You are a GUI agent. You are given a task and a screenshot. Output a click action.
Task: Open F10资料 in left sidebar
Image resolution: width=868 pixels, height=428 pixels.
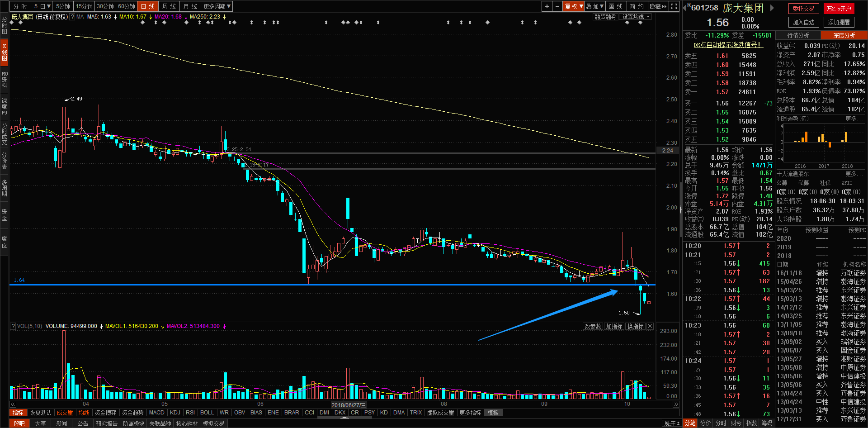4,79
